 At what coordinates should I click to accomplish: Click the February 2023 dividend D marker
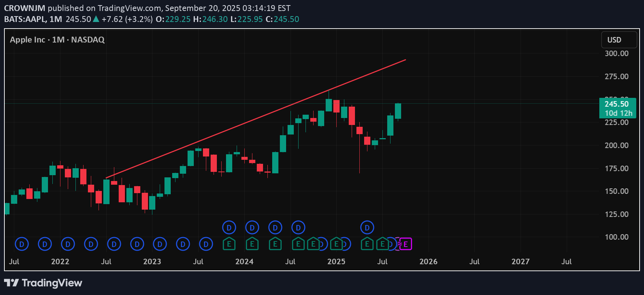click(x=160, y=244)
